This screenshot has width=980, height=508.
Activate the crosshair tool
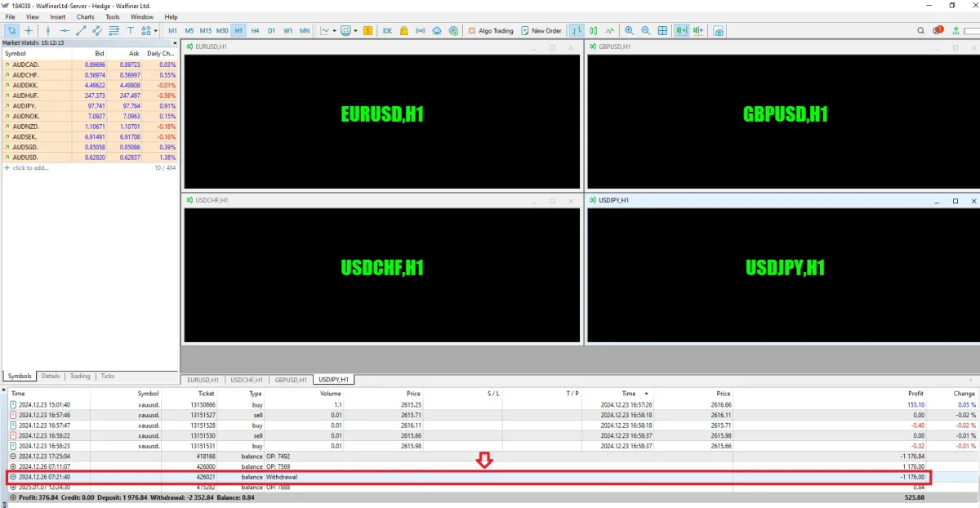(29, 30)
